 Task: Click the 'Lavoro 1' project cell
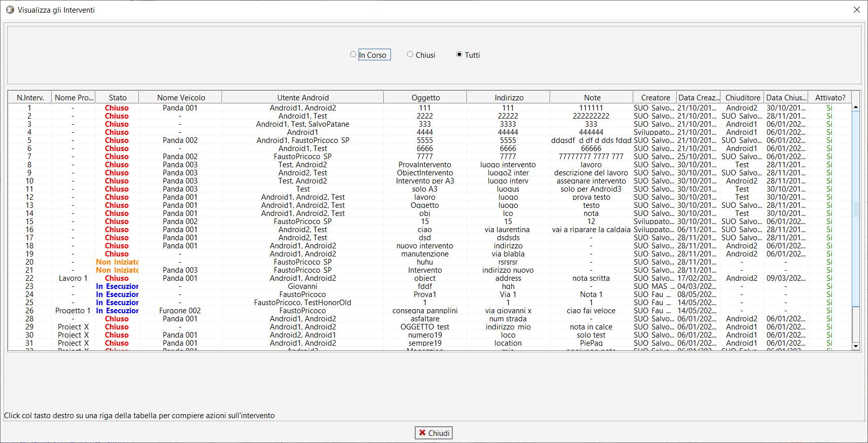tap(73, 278)
